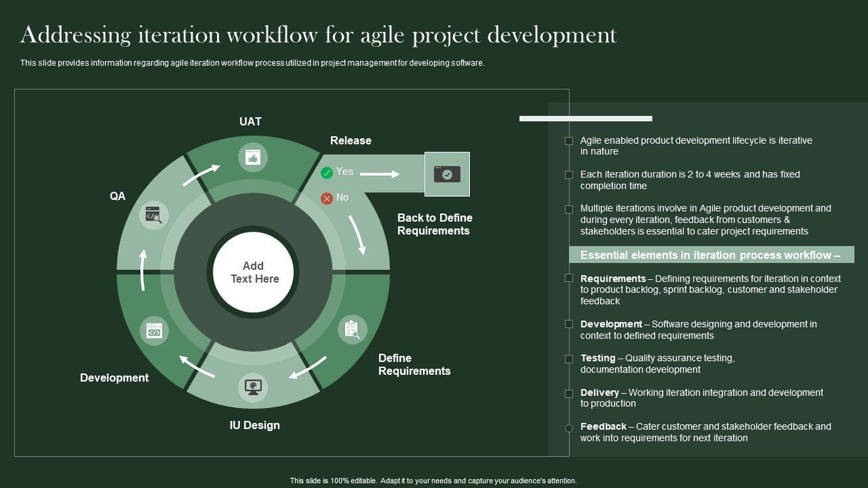Click the green Yes checkmark icon

tap(327, 173)
